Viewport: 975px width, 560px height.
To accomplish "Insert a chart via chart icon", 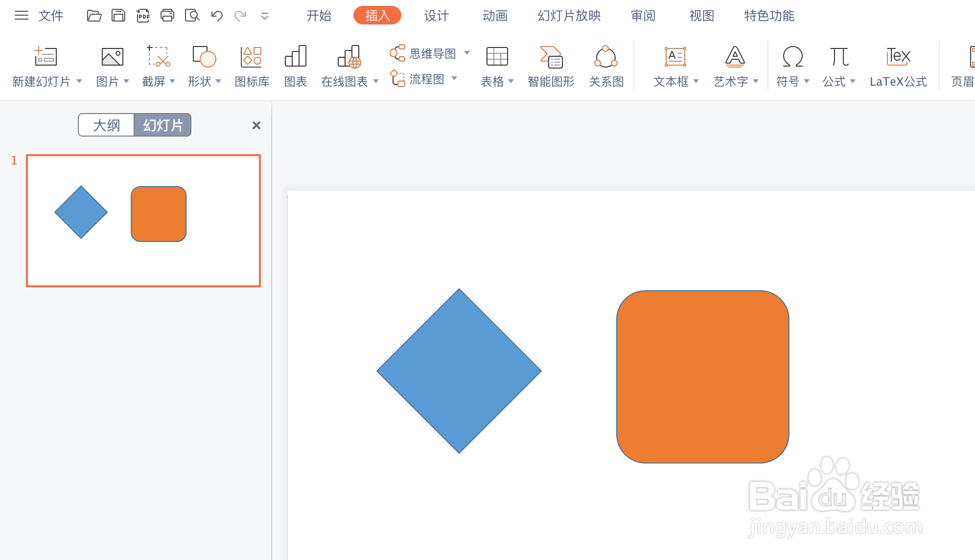I will (296, 56).
